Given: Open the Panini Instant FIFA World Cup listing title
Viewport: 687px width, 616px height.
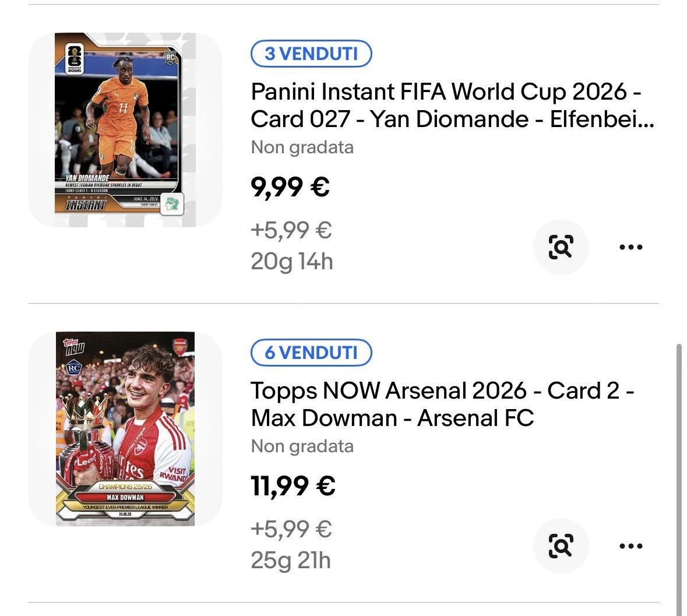Looking at the screenshot, I should coord(452,105).
